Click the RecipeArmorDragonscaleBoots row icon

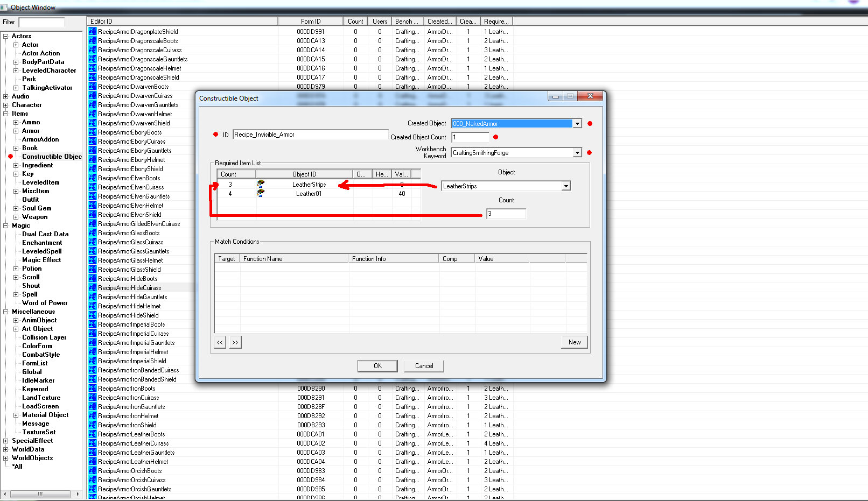pos(93,41)
